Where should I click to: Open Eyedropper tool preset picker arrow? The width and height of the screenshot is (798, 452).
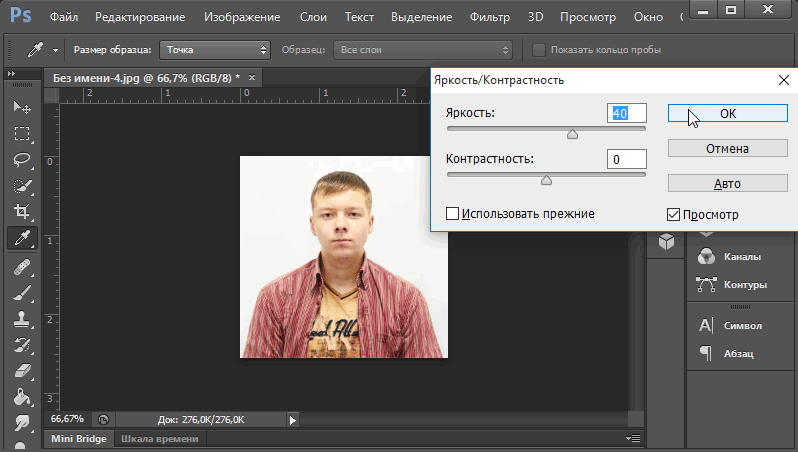coord(55,50)
